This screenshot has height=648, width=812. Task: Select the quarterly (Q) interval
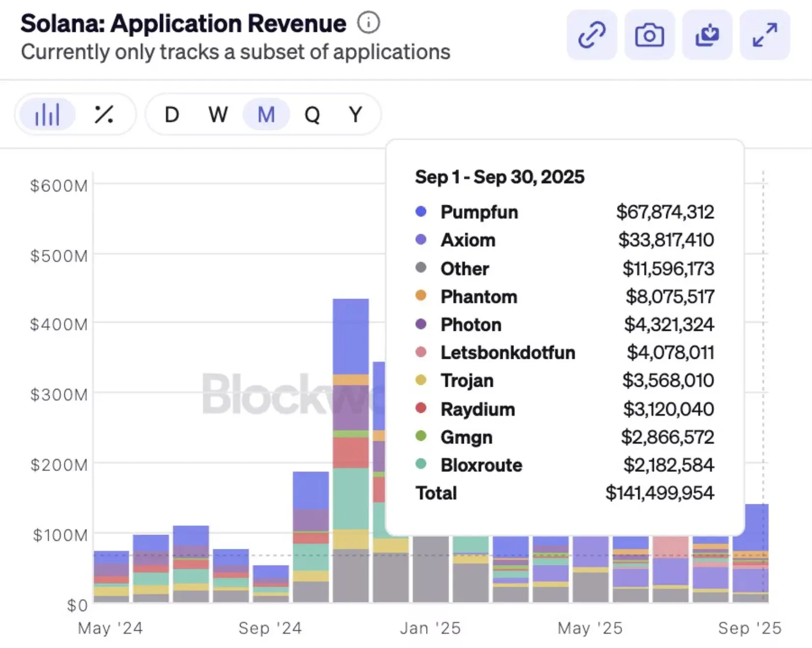312,115
